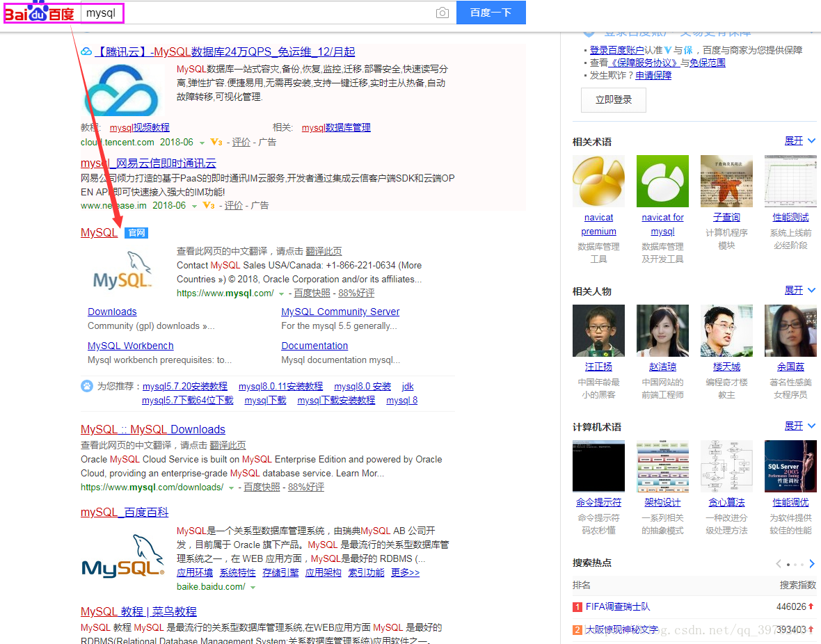Image resolution: width=821 pixels, height=644 pixels.
Task: Click the 官网 badge next to MySQL
Action: (x=136, y=233)
